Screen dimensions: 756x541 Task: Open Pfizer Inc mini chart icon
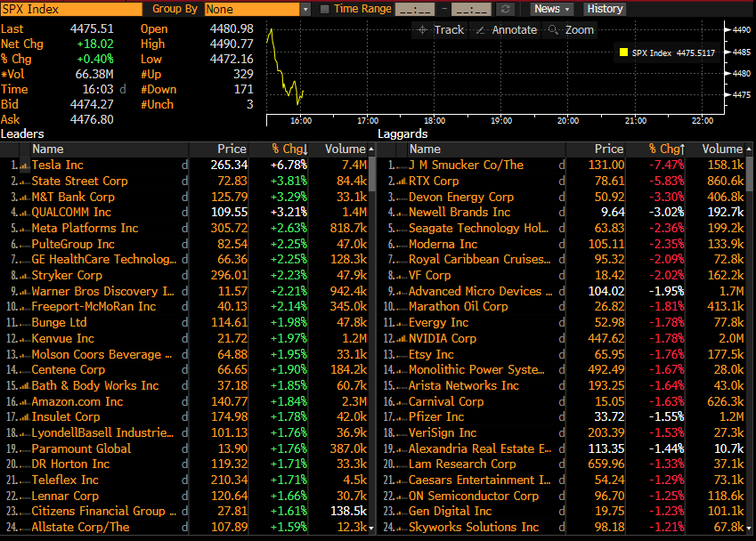(x=401, y=417)
